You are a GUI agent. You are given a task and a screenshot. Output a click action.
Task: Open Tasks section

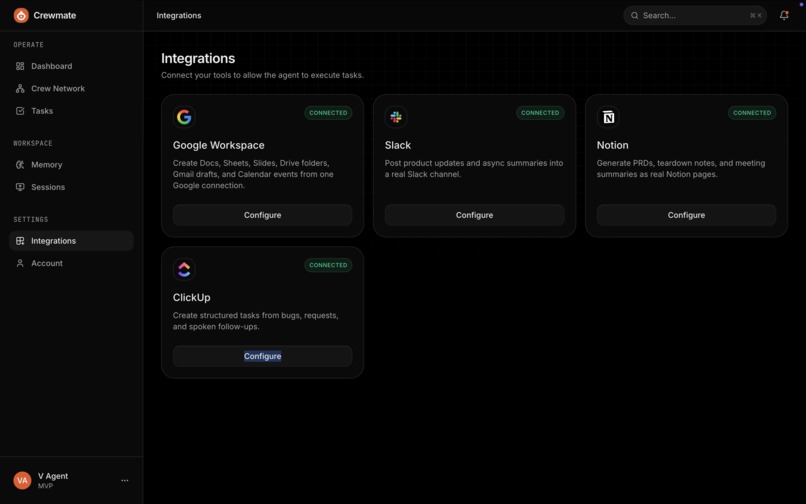pos(71,111)
